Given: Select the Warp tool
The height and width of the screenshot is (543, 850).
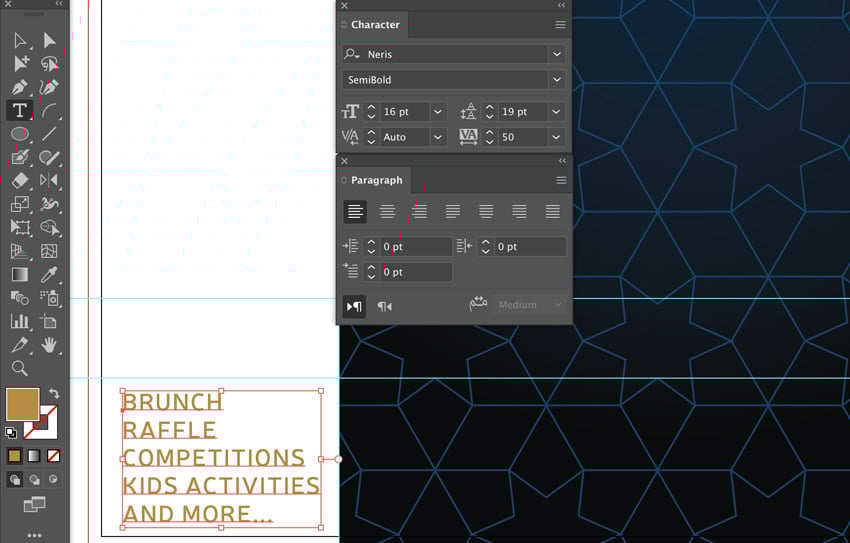Looking at the screenshot, I should [49, 204].
